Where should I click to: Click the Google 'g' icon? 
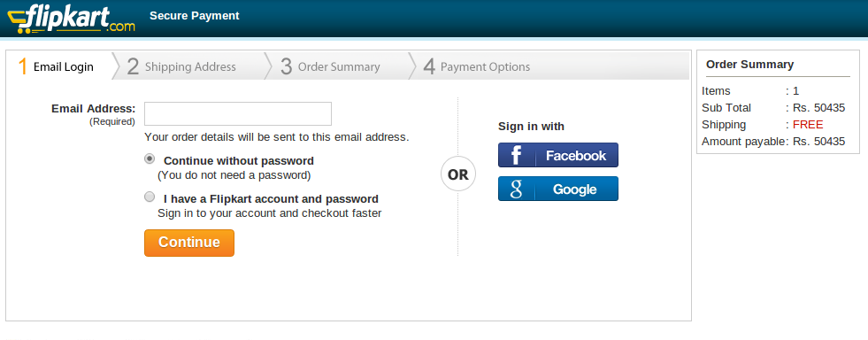tap(516, 189)
